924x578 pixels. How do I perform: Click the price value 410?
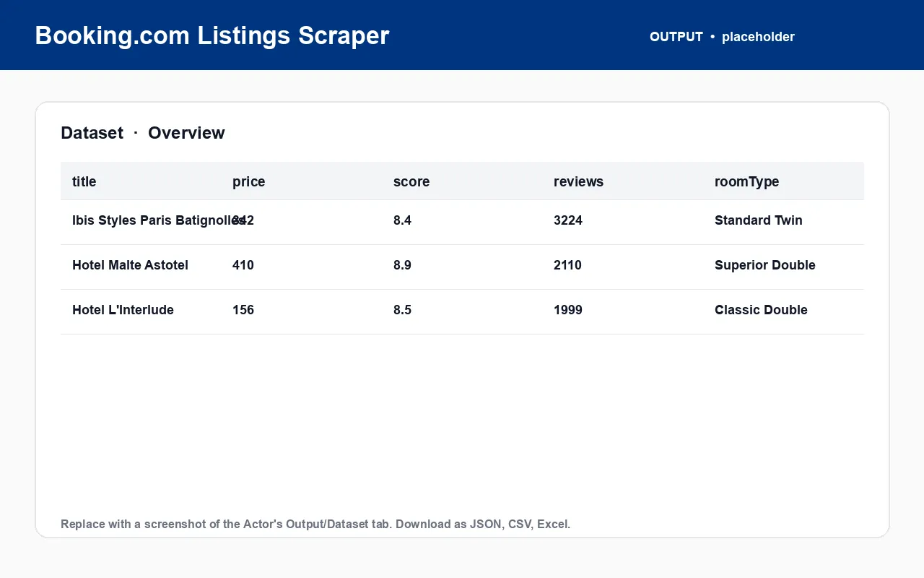[243, 265]
